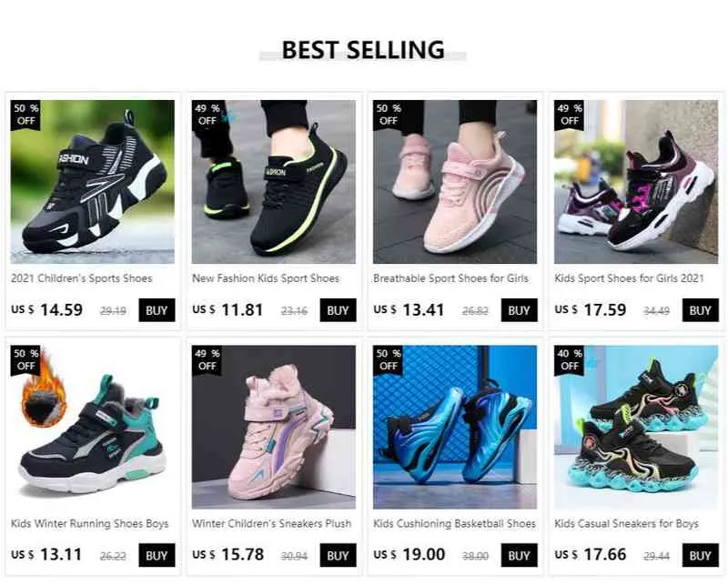The width and height of the screenshot is (728, 585).
Task: Click BUY for Breathable Sport Shoes for Girls
Action: click(x=519, y=310)
